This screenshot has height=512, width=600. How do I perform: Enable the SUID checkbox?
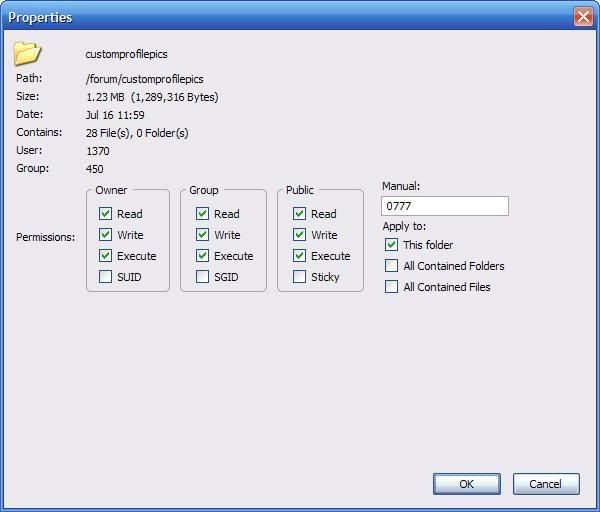pos(105,277)
